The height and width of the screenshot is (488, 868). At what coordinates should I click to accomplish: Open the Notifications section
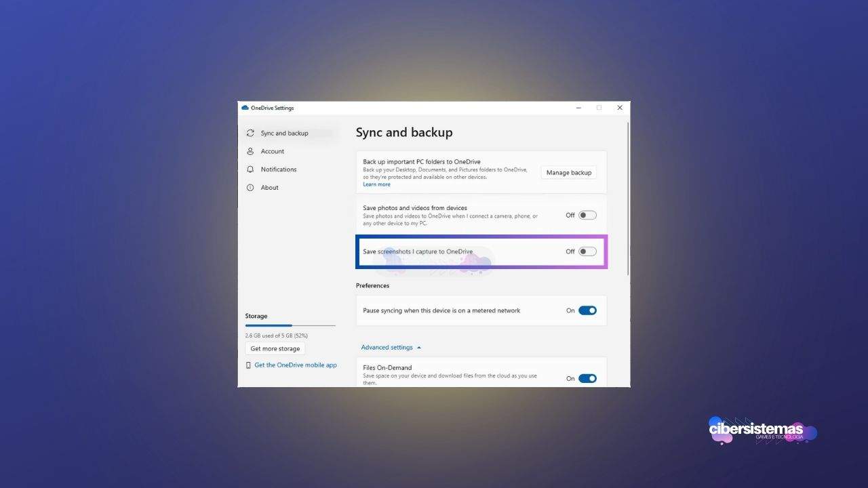278,169
